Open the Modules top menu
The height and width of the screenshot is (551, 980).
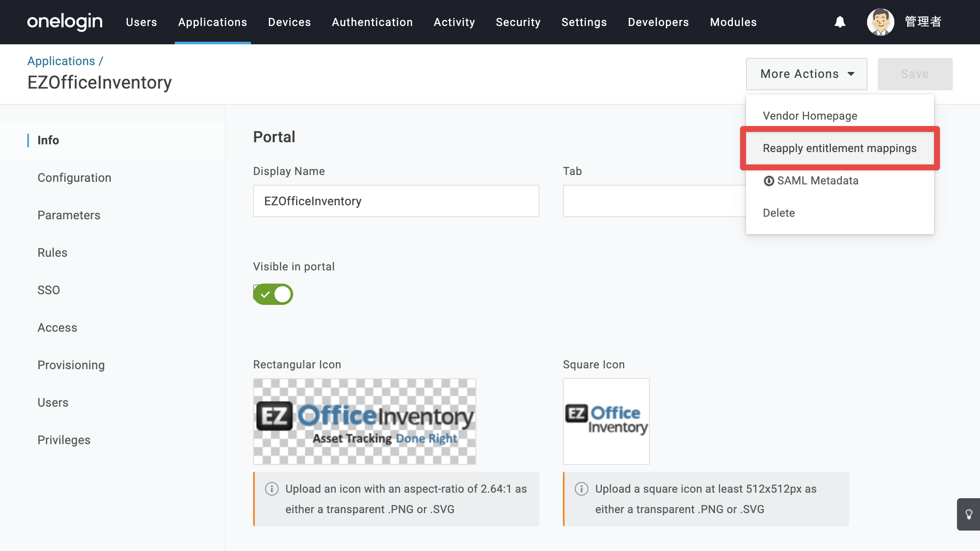point(733,22)
